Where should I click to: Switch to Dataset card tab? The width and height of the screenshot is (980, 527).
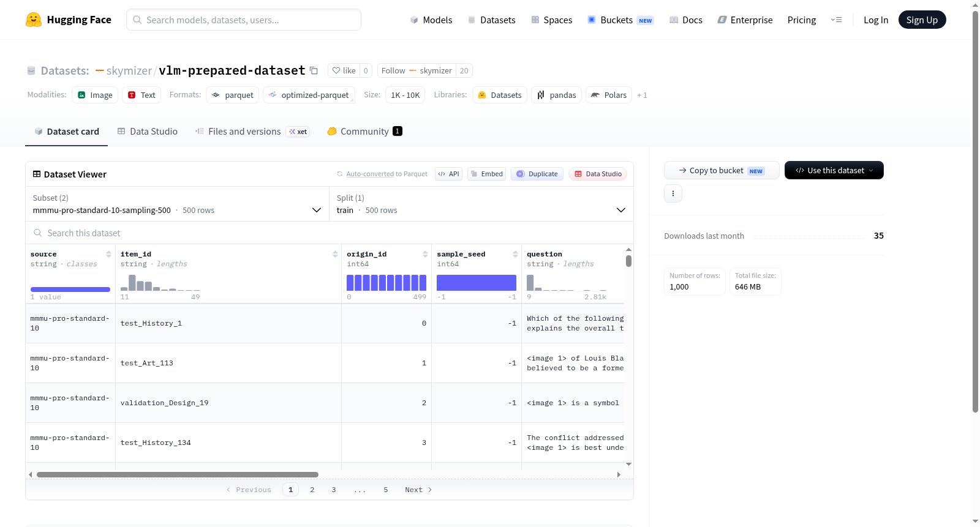point(66,132)
